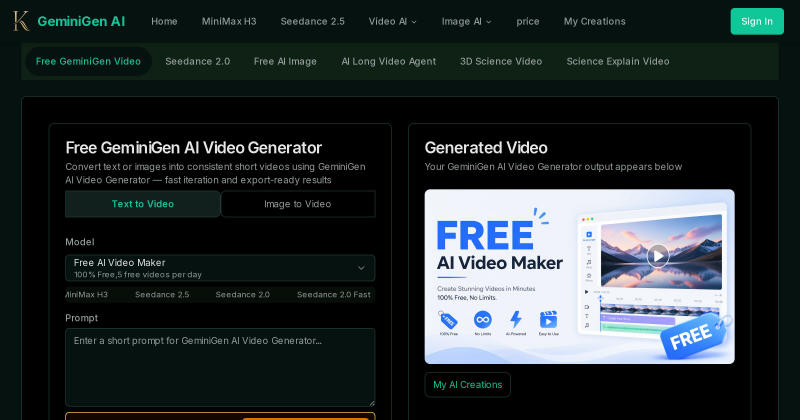Click the lightning bolt AI Powered icon

[516, 319]
